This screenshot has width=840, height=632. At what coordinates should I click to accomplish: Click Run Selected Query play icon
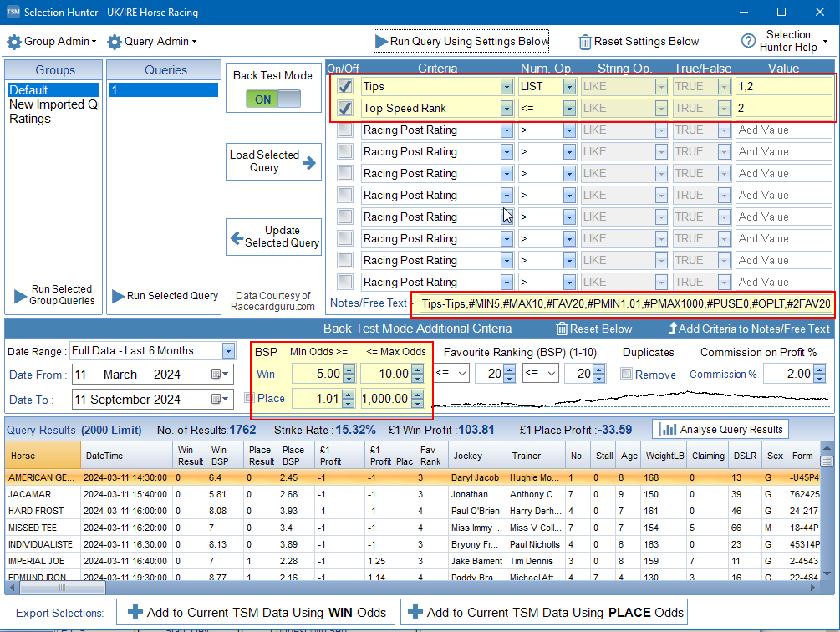118,296
